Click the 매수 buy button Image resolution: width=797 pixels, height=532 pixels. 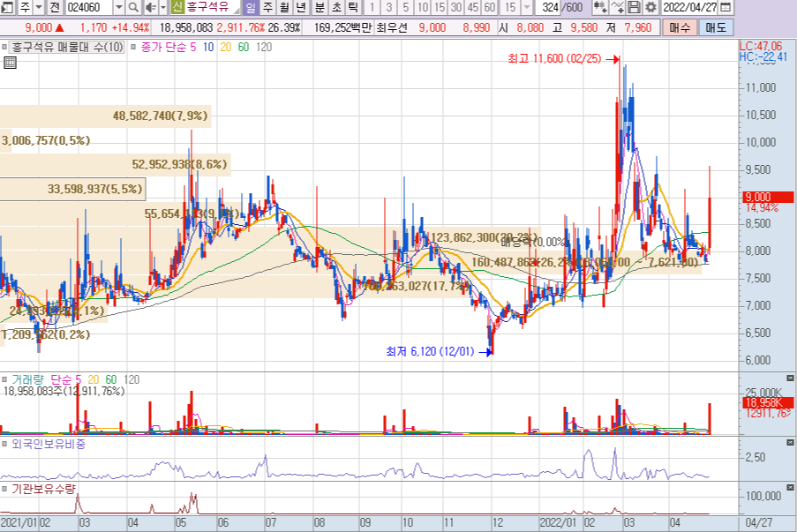coord(679,27)
